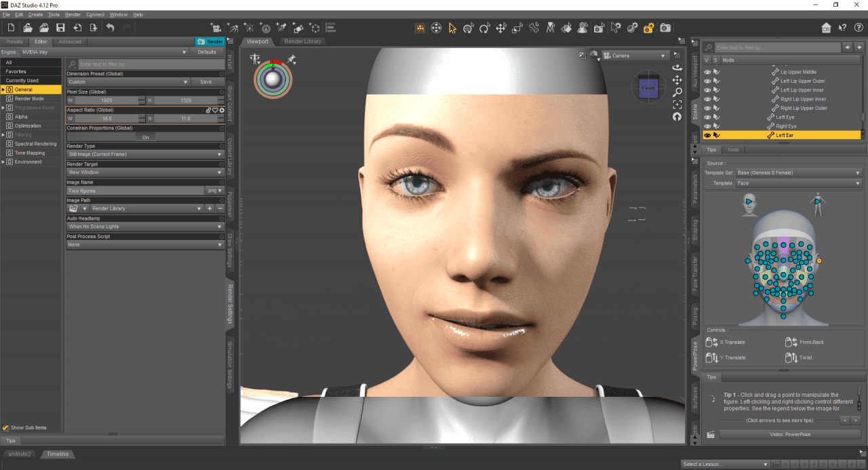The image size is (868, 470).
Task: Select the Scene Navigator tool
Action: (x=437, y=28)
